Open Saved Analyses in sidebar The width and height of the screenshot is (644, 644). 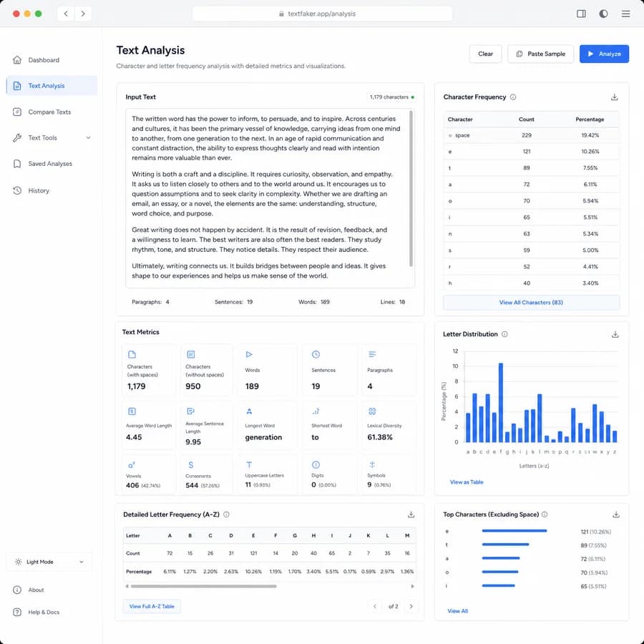click(52, 163)
